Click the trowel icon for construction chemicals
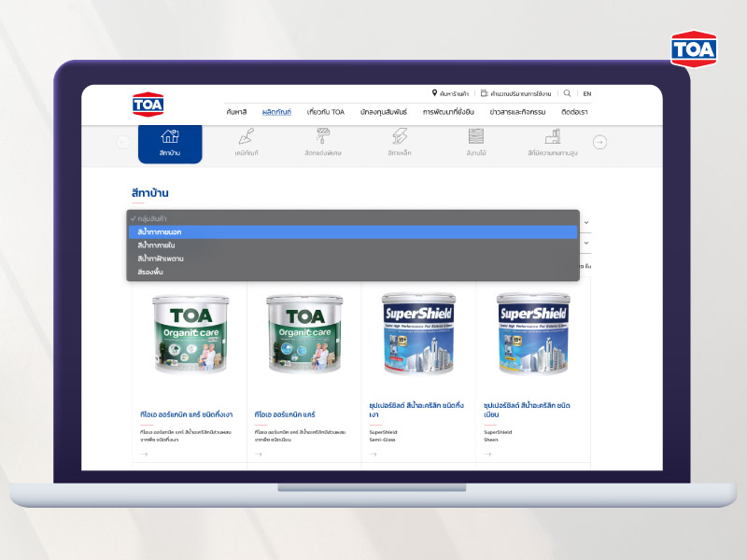Image resolution: width=747 pixels, height=560 pixels. click(x=247, y=137)
